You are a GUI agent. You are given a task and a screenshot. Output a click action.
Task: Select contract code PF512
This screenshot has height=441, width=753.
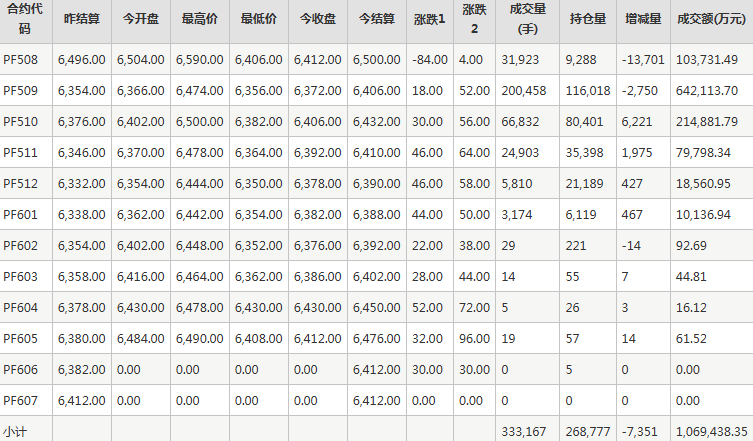[x=20, y=184]
